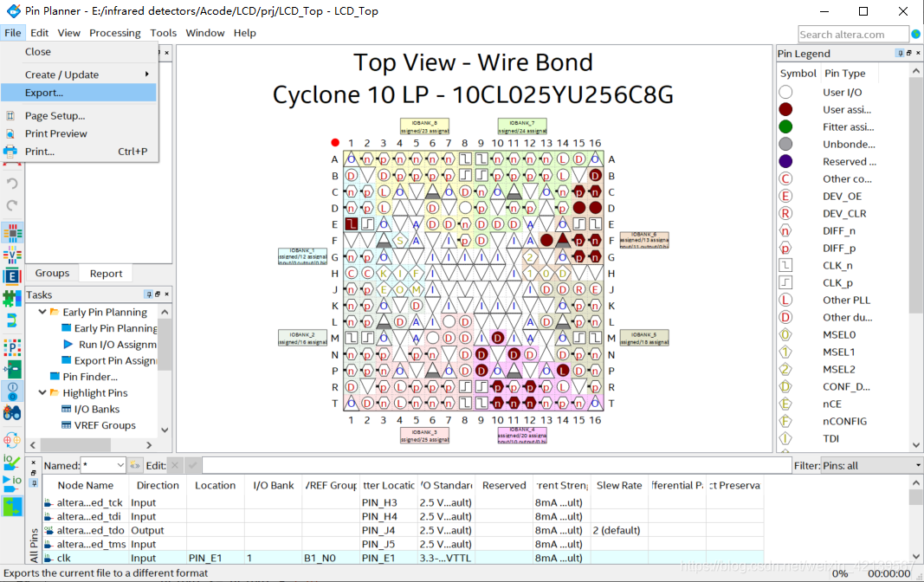The height and width of the screenshot is (582, 924).
Task: Collapse the Early Pin Planning tree folder
Action: 42,312
